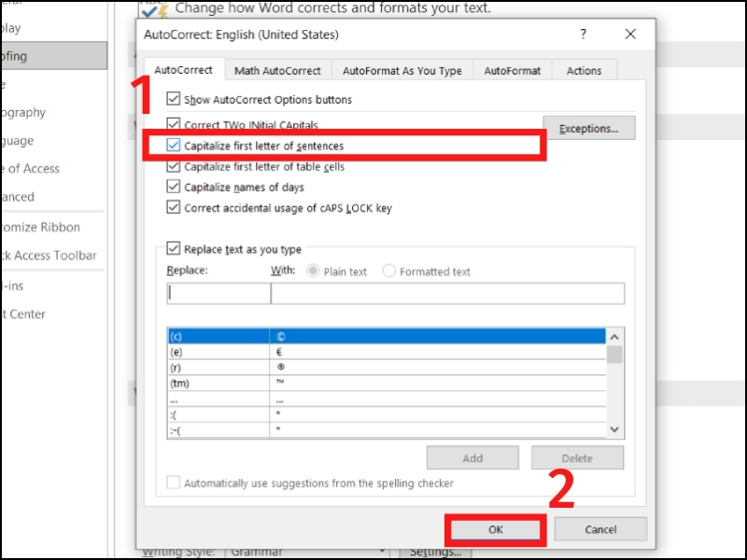
Task: Select the AutoCorrect tab
Action: coord(183,69)
